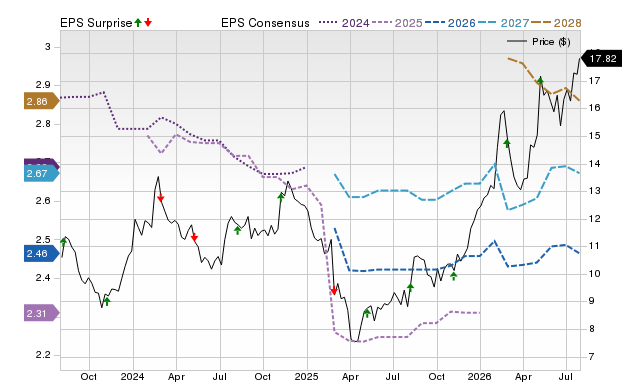Select the 2028 EPS consensus legend entry

556,23
